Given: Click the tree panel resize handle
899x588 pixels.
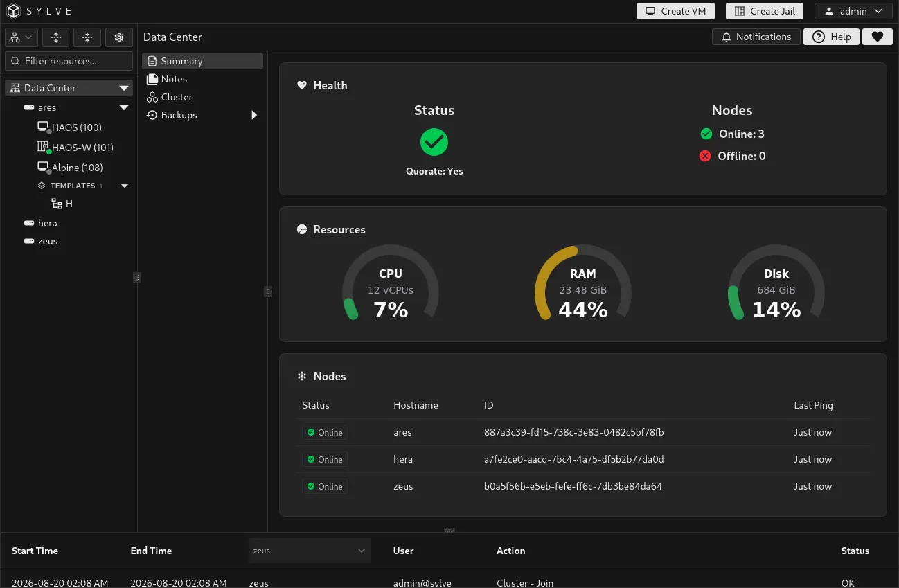Looking at the screenshot, I should [x=137, y=278].
